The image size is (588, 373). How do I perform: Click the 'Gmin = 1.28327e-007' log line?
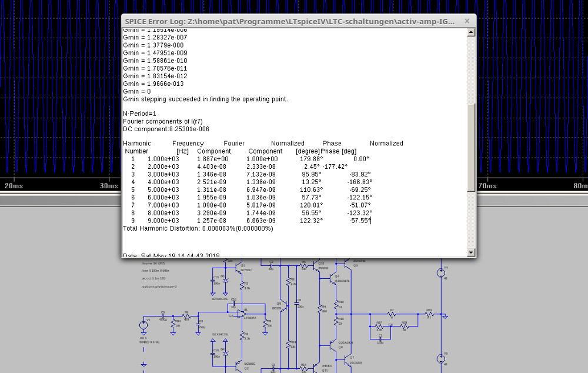point(155,37)
